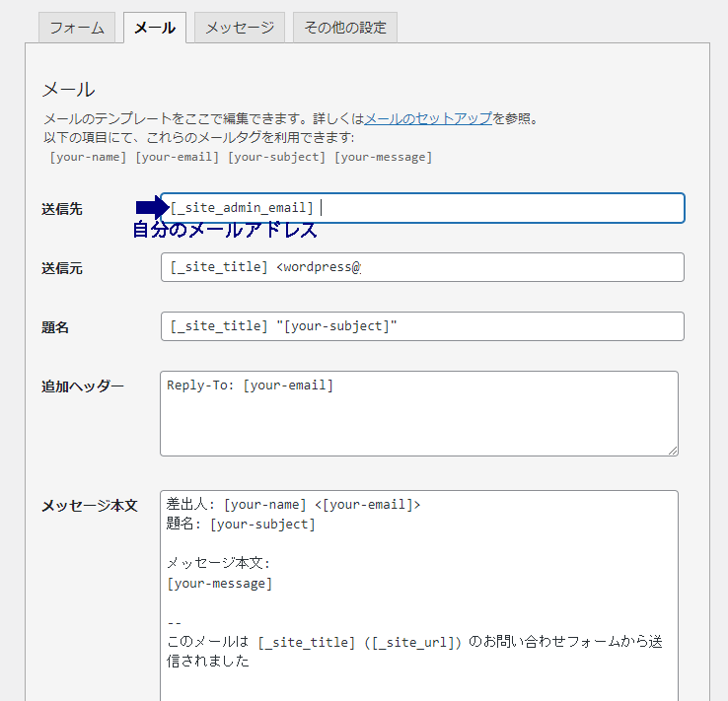Screen dimensions: 728x701
Task: Click the メール section heading
Action: 69,90
